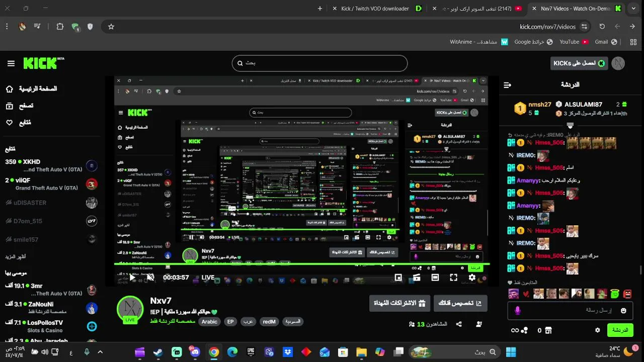Toggle theater mode on the player
Screen dimensions: 644x362
tap(435, 278)
